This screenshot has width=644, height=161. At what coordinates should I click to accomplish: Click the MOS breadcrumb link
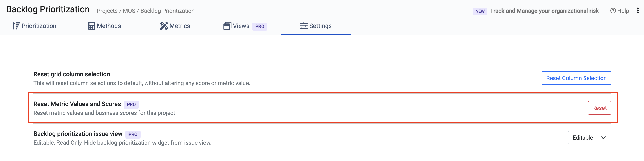coord(129,11)
